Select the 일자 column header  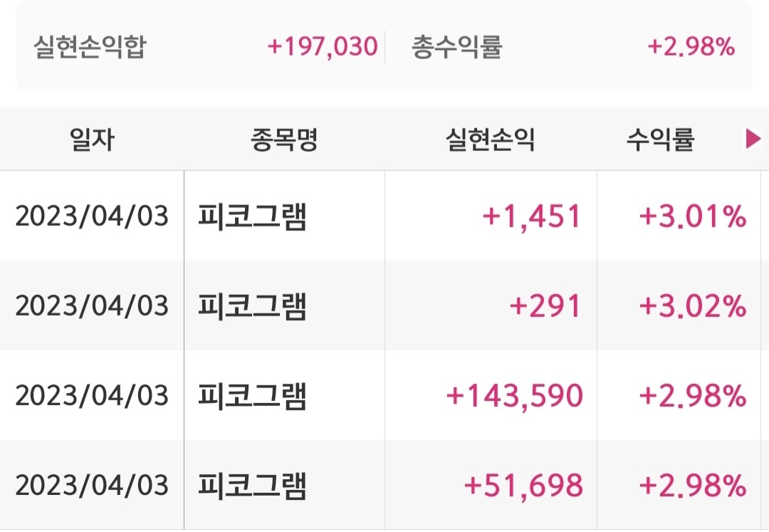[x=92, y=140]
